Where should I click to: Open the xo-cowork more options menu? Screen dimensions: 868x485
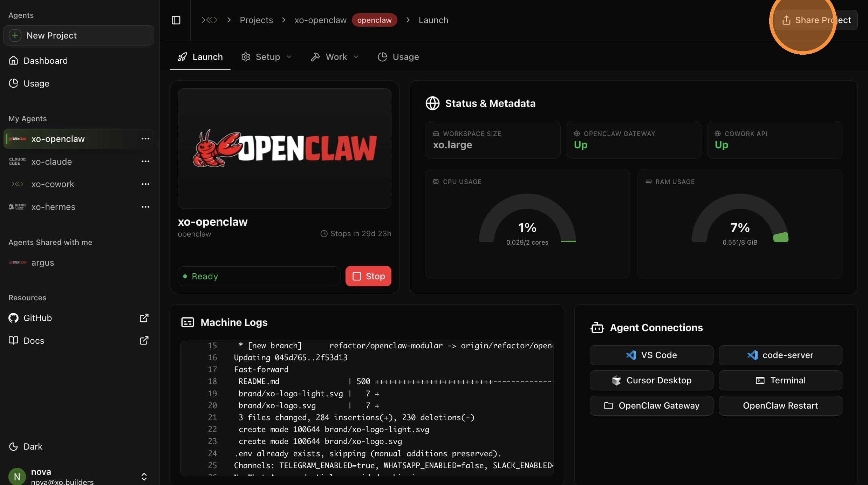145,184
